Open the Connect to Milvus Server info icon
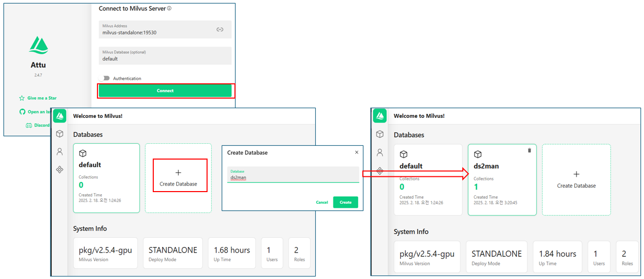The height and width of the screenshot is (279, 644). [169, 8]
